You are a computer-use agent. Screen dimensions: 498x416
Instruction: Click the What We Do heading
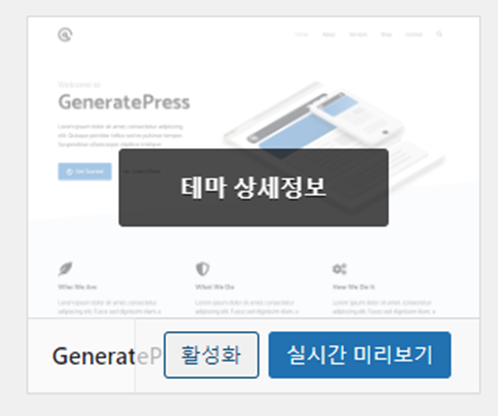[x=215, y=287]
